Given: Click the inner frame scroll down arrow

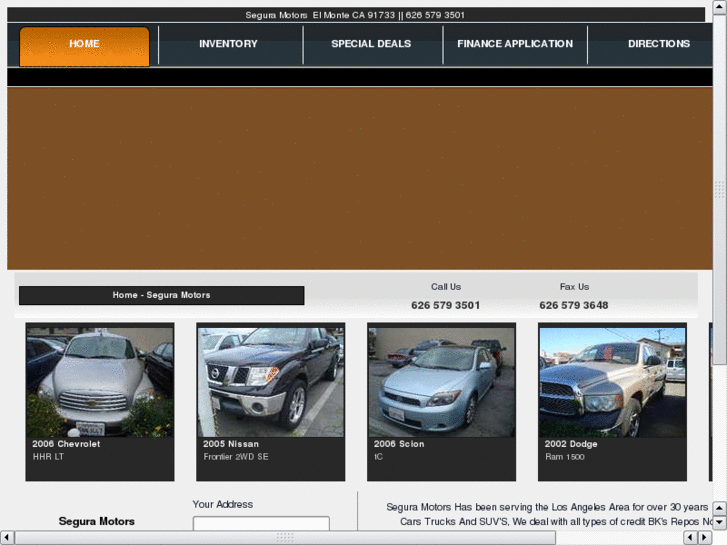Looking at the screenshot, I should [x=719, y=522].
